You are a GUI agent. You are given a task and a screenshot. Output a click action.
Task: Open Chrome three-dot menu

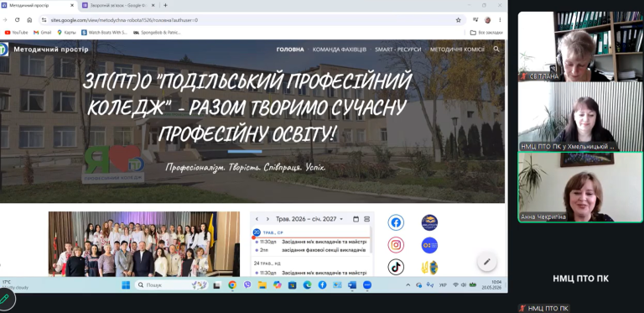click(500, 19)
